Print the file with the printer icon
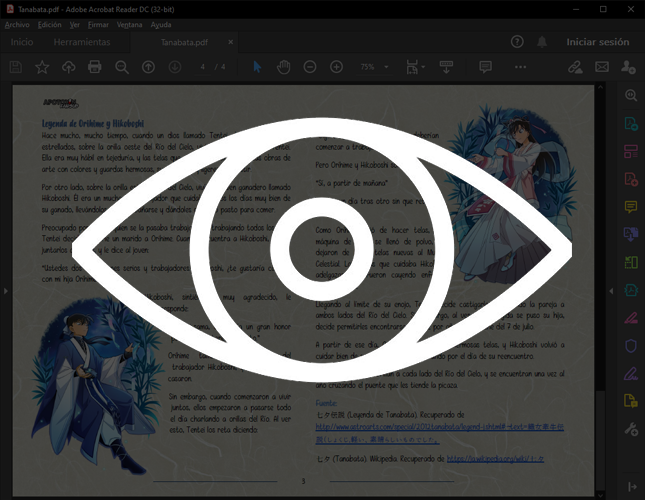The width and height of the screenshot is (645, 500). [95, 67]
